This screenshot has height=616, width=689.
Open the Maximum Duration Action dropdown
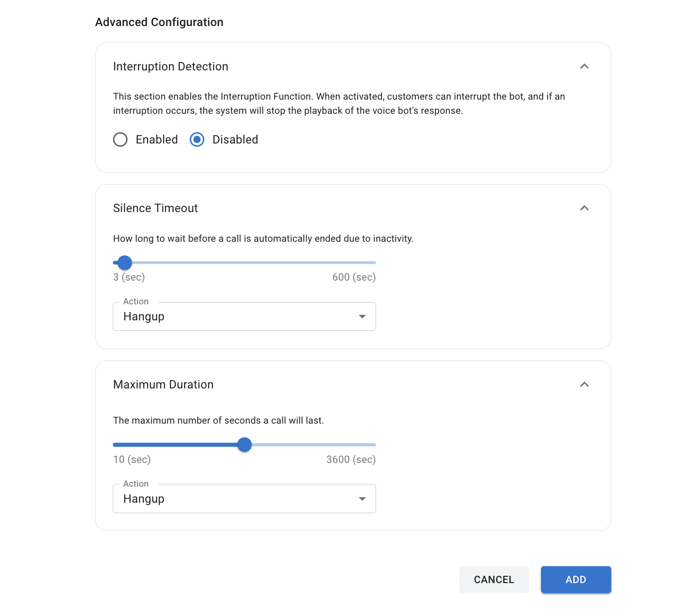[x=362, y=499]
